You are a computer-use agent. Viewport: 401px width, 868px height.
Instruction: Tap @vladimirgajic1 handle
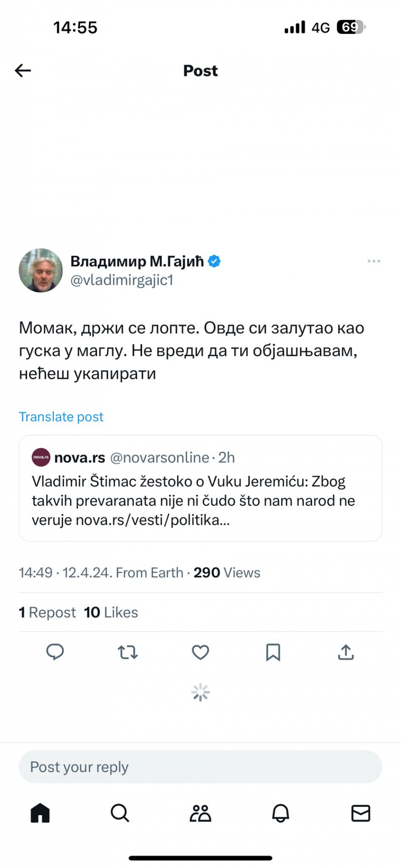click(122, 280)
